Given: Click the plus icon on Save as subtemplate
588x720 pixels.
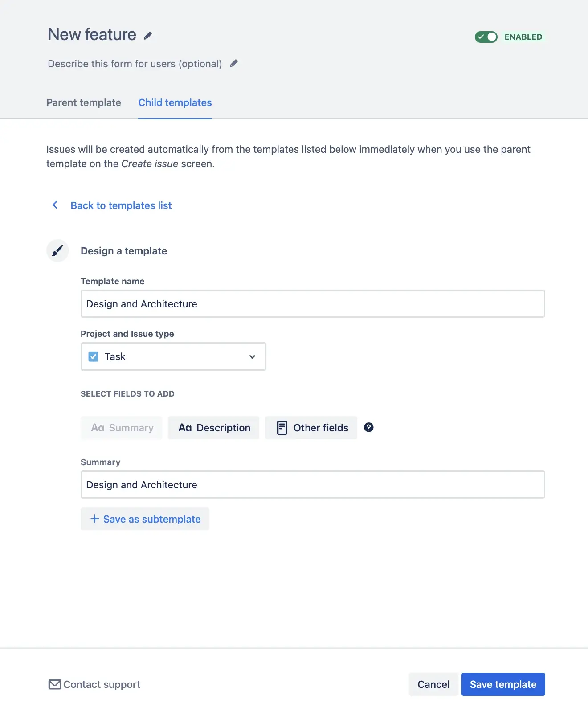Looking at the screenshot, I should pyautogui.click(x=94, y=519).
